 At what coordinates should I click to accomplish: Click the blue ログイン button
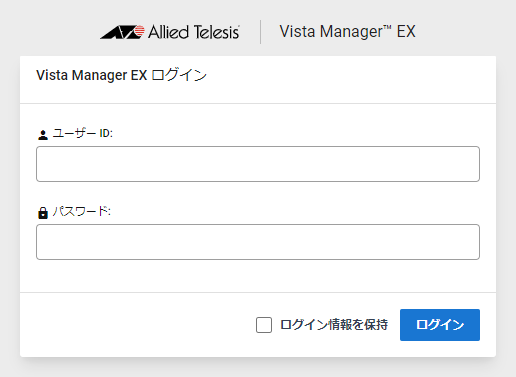pos(440,325)
